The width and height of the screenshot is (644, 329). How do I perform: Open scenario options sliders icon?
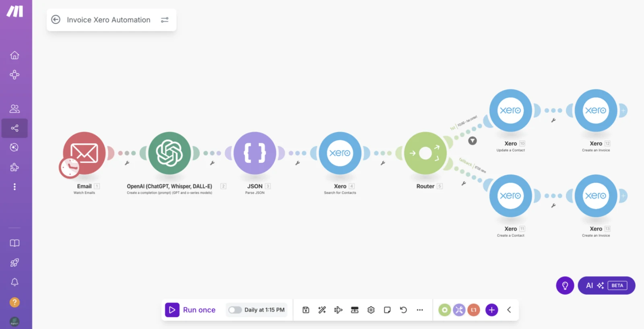(x=165, y=20)
